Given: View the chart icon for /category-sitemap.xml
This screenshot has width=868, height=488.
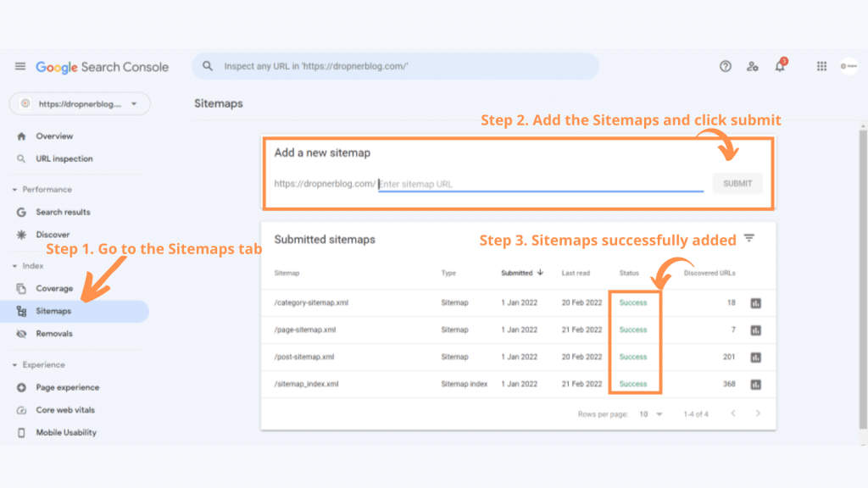Looking at the screenshot, I should coord(754,302).
